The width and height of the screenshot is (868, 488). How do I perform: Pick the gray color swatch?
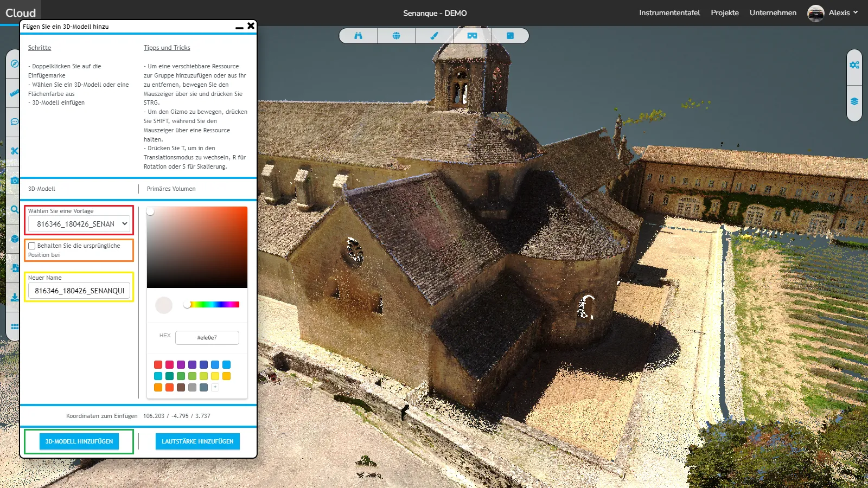[192, 387]
